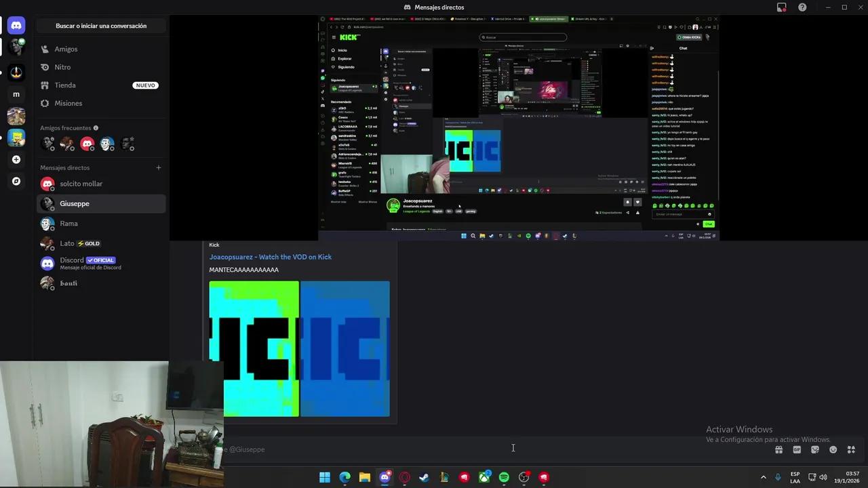Open the emoji picker

[833, 449]
